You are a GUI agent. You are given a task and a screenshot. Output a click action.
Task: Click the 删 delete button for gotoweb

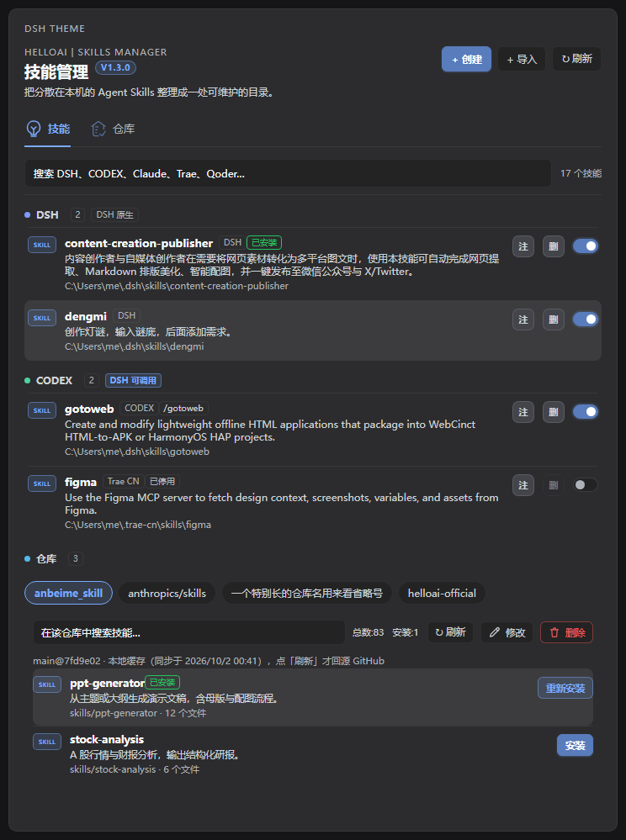point(554,412)
